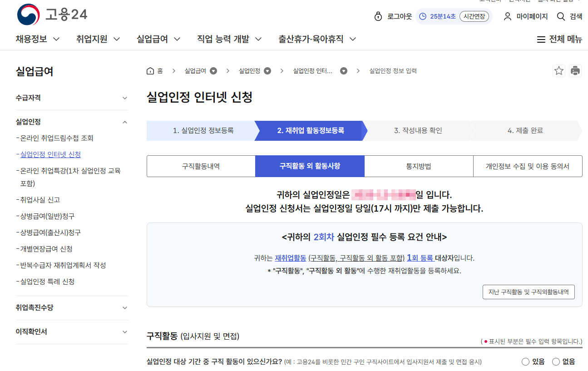The height and width of the screenshot is (371, 588).
Task: Expand 수급자격 sidebar section
Action: 72,98
